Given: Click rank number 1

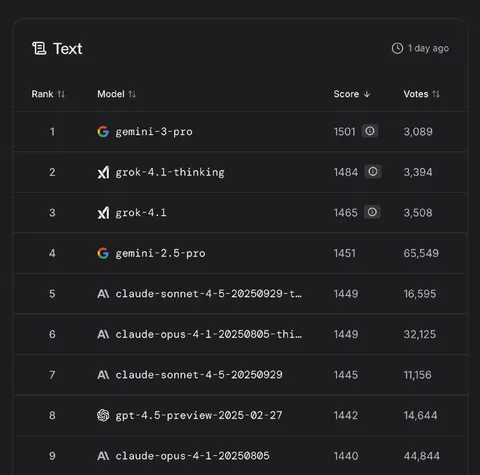Looking at the screenshot, I should pos(52,132).
